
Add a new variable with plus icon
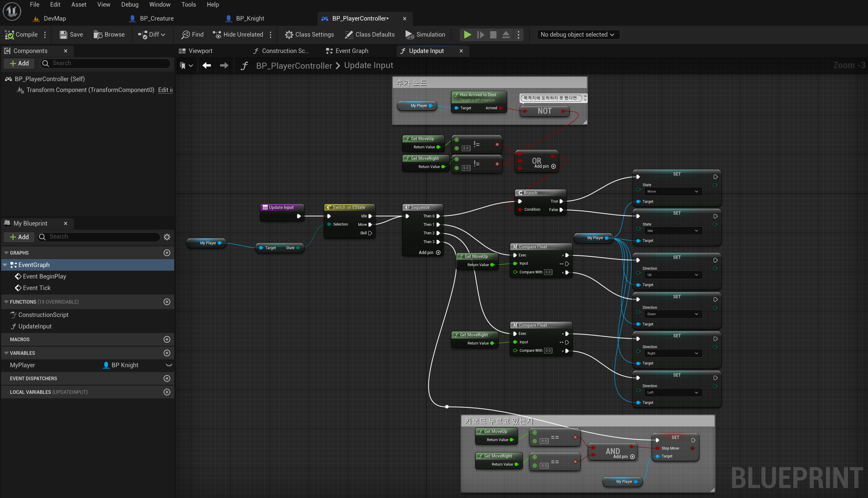point(167,353)
